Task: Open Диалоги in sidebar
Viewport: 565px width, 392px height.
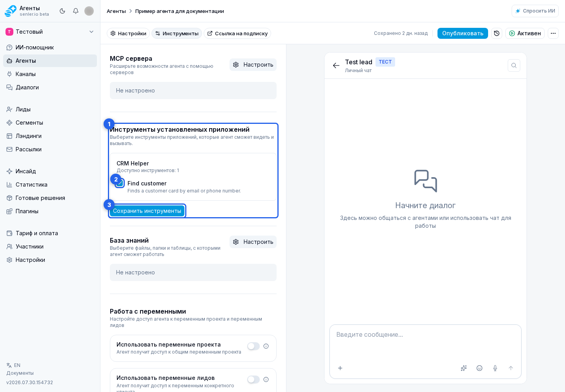Action: (50, 87)
